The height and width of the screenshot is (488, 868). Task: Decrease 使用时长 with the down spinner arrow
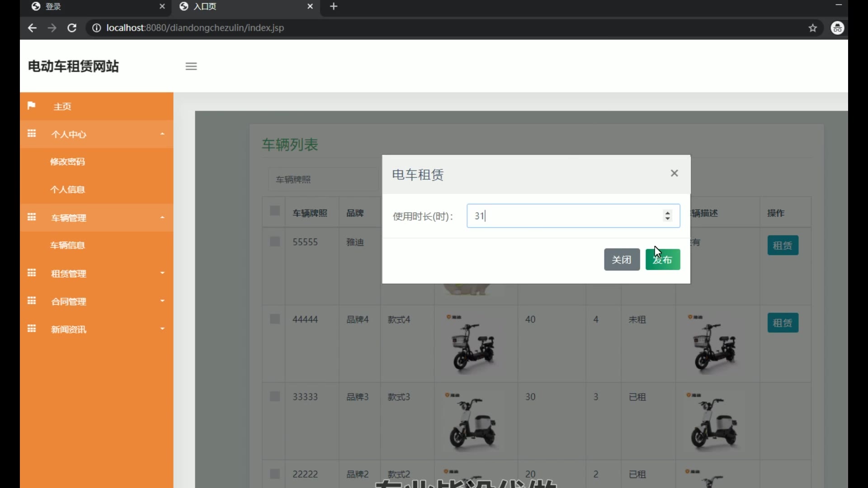coord(668,219)
